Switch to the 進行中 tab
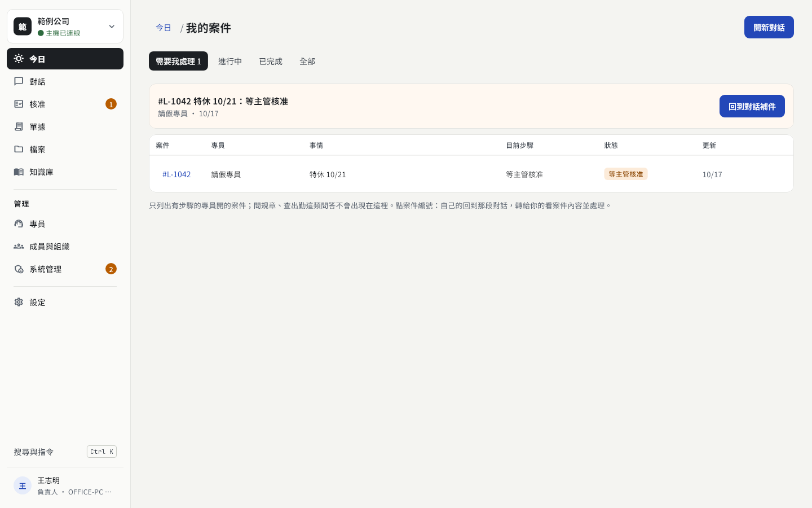The image size is (812, 508). point(230,61)
